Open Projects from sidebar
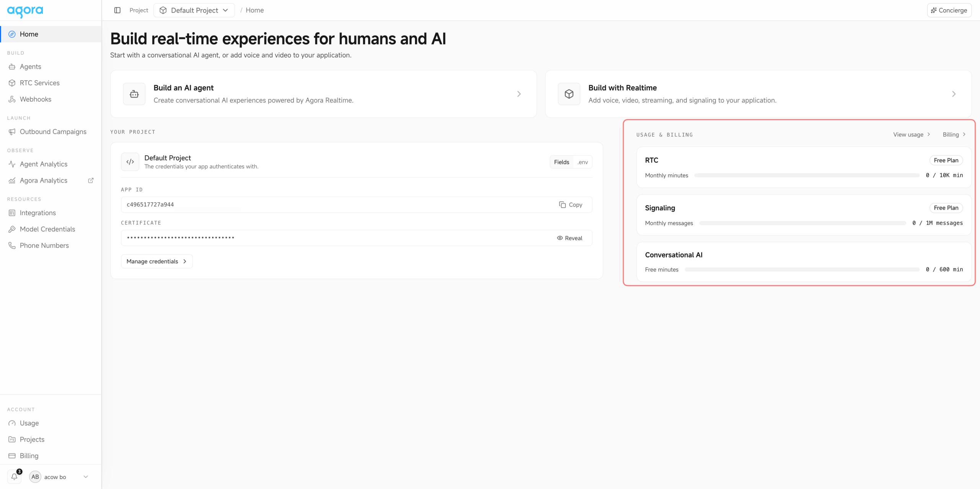 point(51,440)
